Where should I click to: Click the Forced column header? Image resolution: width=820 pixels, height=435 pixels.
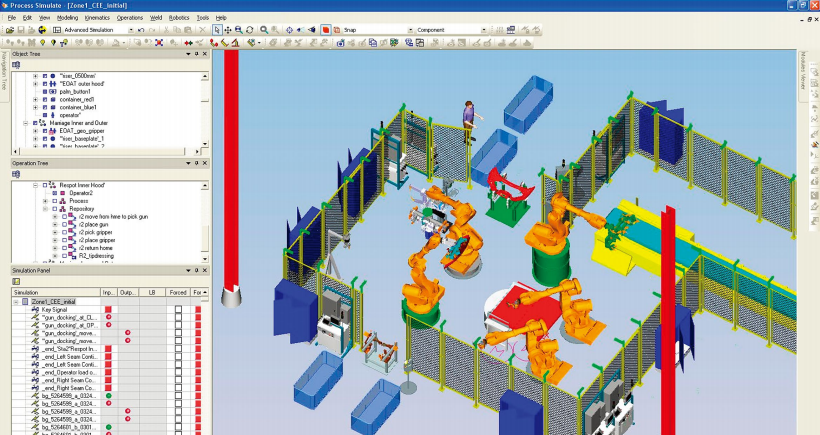(178, 292)
